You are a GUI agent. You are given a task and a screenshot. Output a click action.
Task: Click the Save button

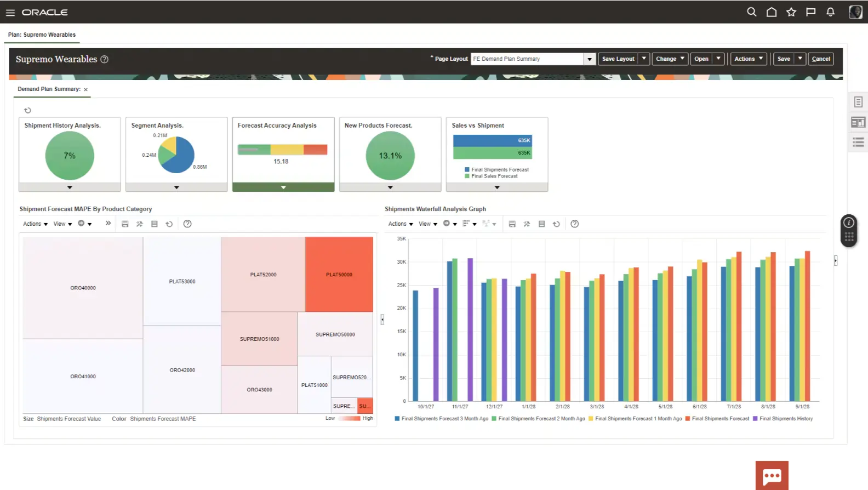pos(784,59)
